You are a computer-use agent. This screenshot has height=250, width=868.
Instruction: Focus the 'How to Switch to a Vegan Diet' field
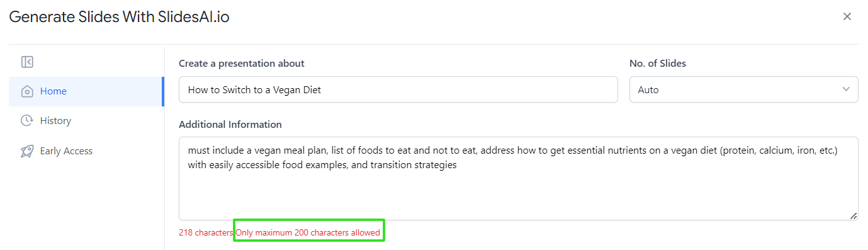398,89
